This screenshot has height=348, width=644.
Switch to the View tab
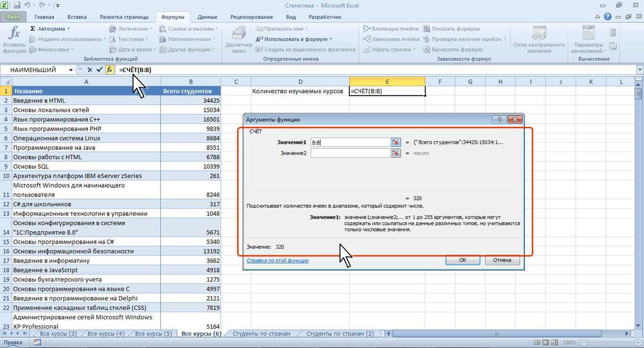coord(291,17)
